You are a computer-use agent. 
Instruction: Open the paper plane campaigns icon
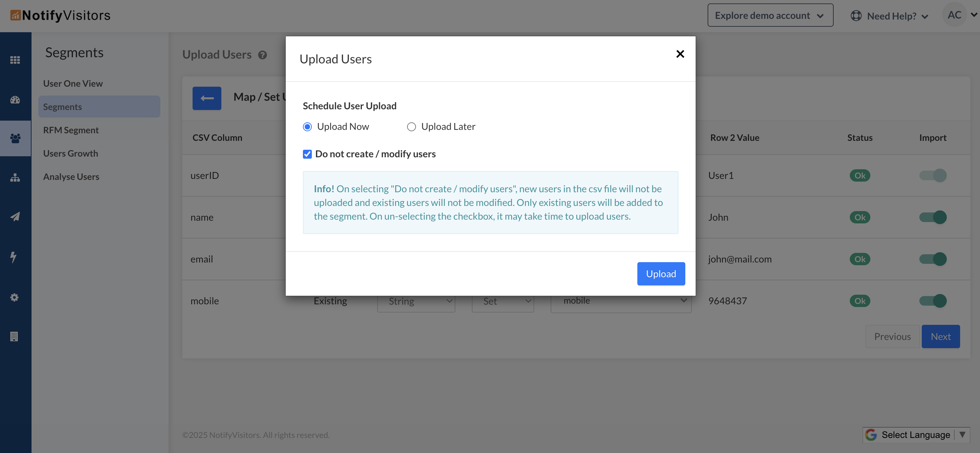click(x=15, y=217)
